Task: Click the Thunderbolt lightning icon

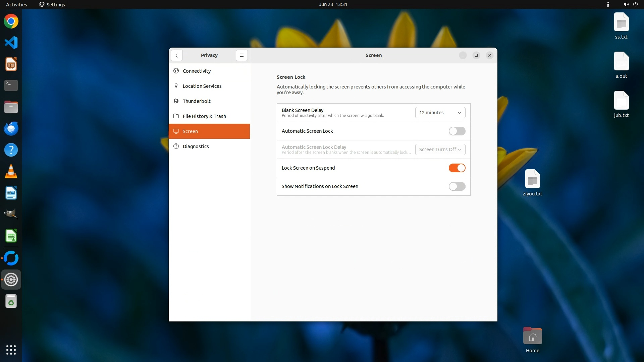Action: pos(176,101)
